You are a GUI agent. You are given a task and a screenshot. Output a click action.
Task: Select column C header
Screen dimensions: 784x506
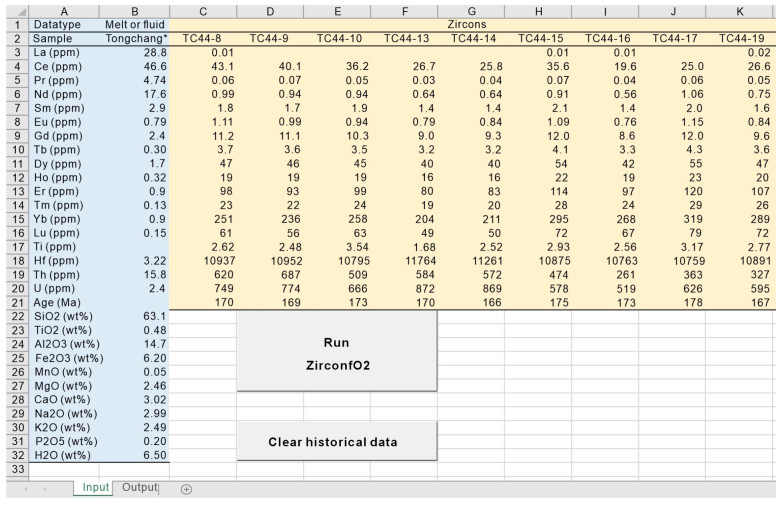point(203,9)
